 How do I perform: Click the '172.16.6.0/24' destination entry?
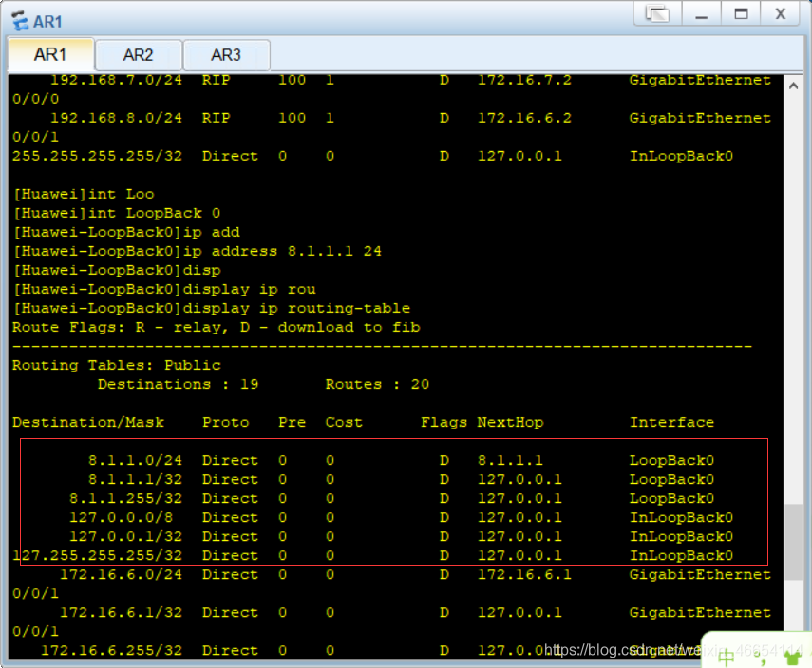(122, 574)
